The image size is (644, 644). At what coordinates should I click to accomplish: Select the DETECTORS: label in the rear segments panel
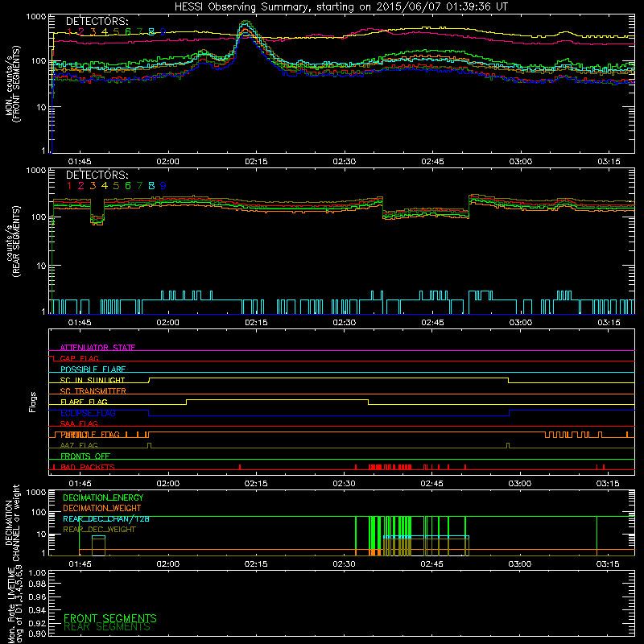[97, 175]
